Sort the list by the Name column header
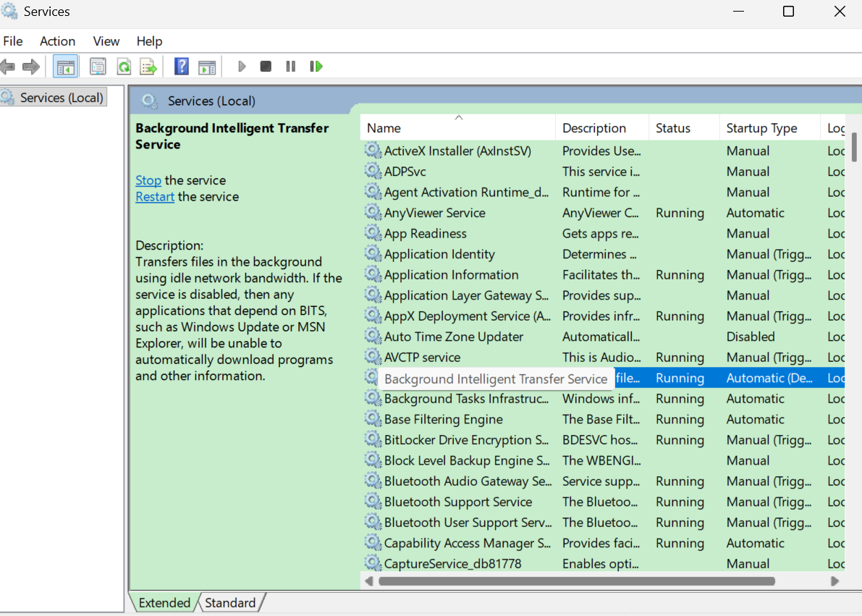 click(384, 128)
